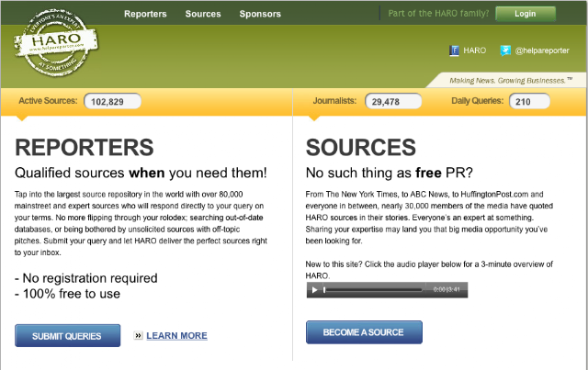The width and height of the screenshot is (588, 370).
Task: Seek along the audio player progress bar
Action: [x=373, y=290]
